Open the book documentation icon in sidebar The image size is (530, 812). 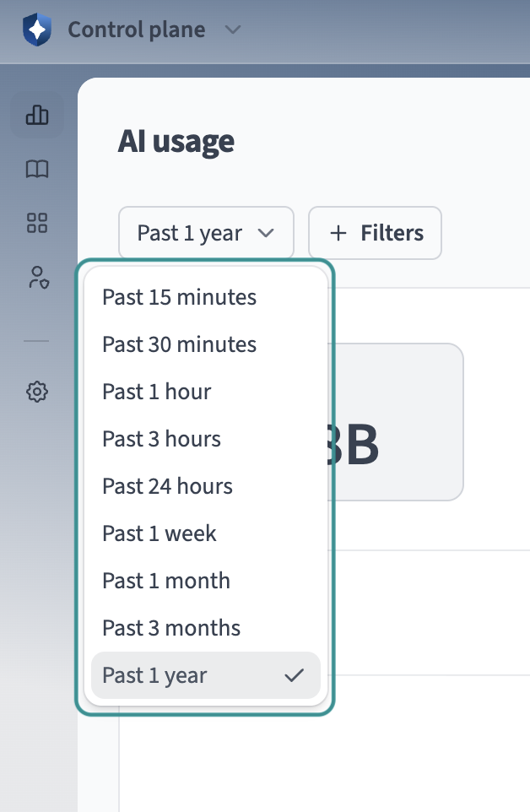point(37,169)
